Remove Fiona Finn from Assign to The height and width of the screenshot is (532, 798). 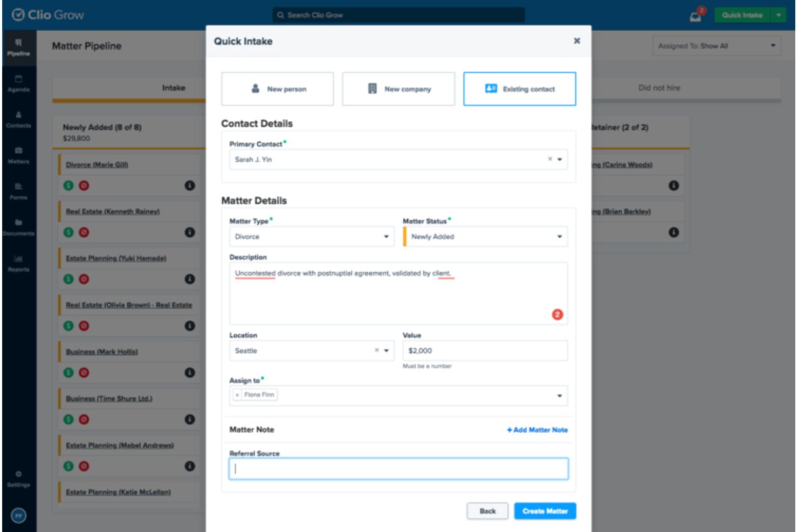click(237, 395)
